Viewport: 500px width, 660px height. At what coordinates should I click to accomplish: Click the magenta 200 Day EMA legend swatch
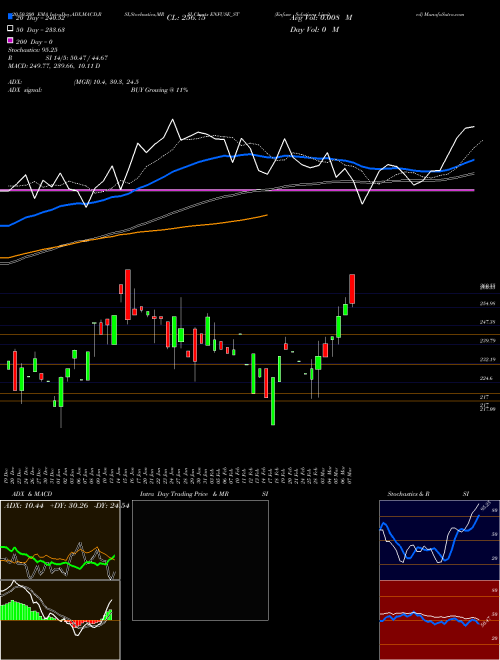point(11,40)
